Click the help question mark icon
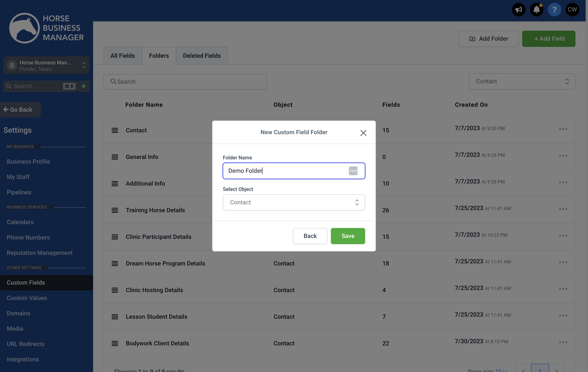The width and height of the screenshot is (588, 372). point(554,10)
